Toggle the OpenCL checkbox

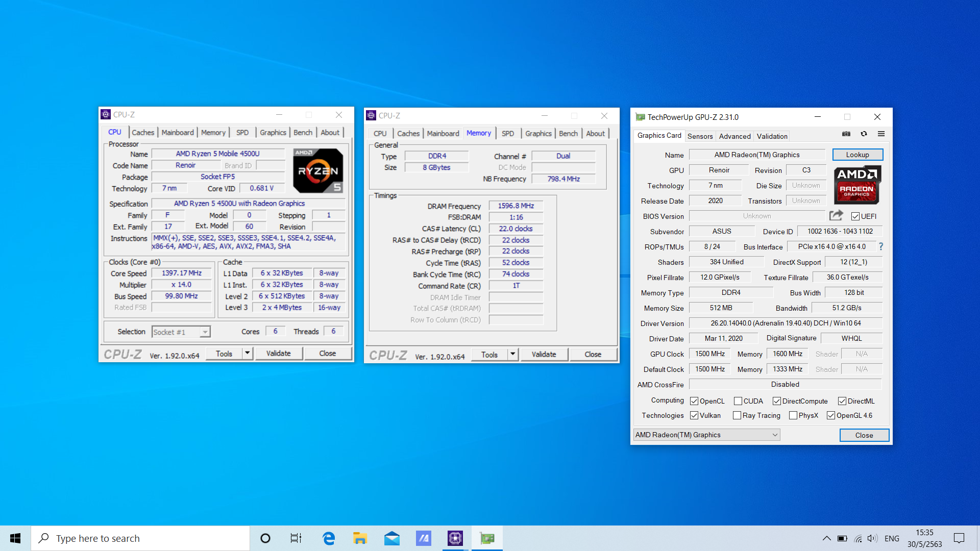pos(694,401)
